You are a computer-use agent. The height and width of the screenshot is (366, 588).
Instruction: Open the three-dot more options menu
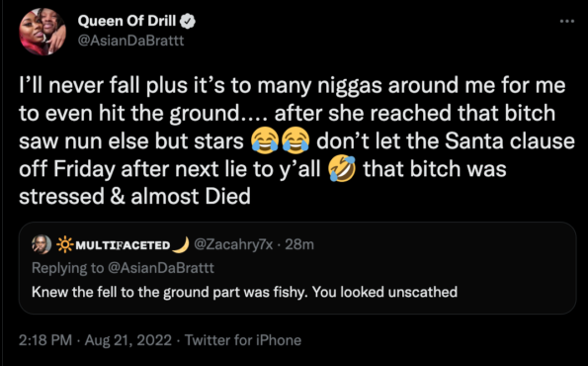click(x=566, y=21)
